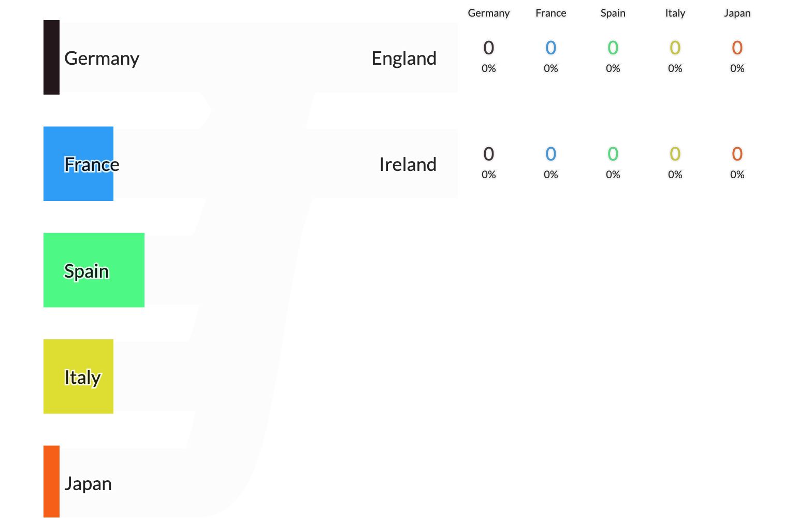Select the France column header
The image size is (812, 518).
(551, 13)
